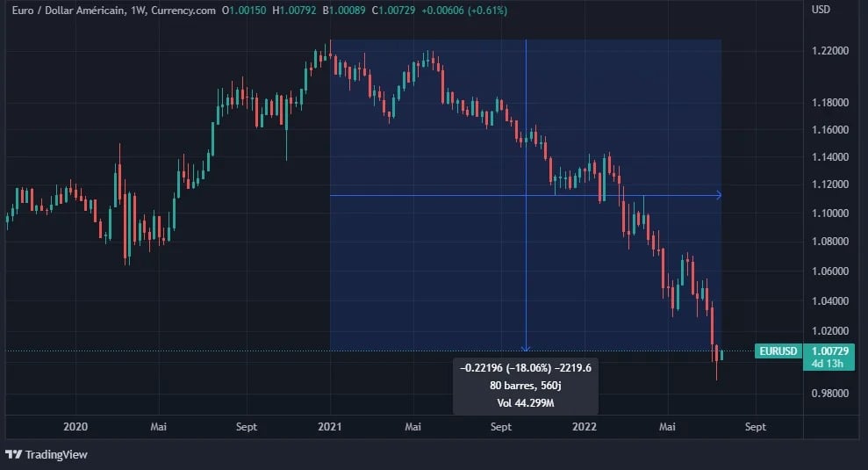Click the 1.14000 price axis label
This screenshot has height=470, width=868.
(x=829, y=157)
